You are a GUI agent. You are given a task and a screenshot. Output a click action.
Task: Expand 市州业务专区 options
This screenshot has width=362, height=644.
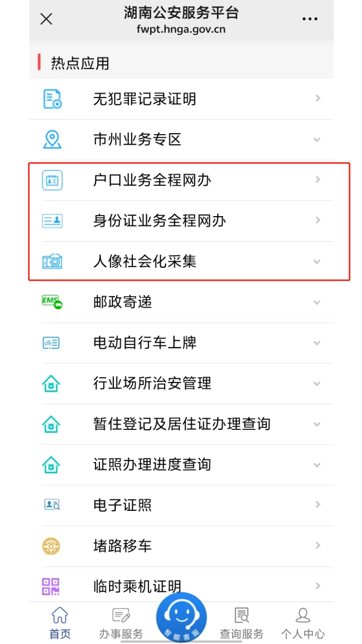tap(317, 140)
